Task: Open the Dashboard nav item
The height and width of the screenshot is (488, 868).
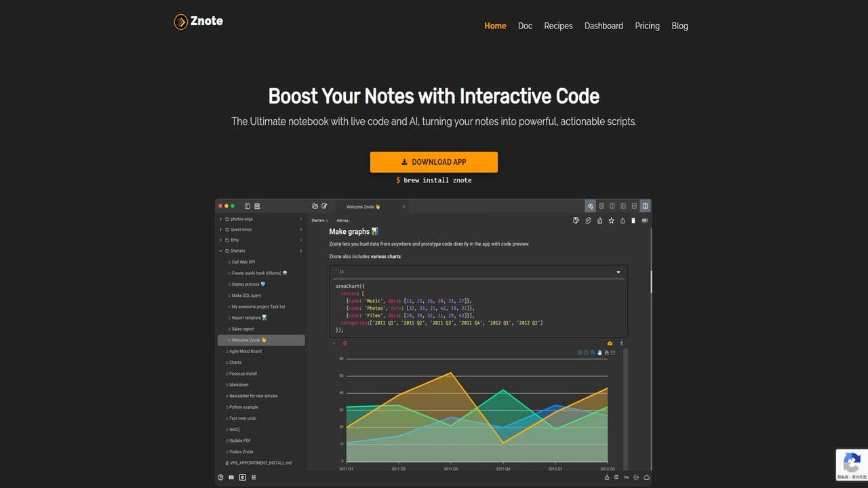Action: (x=604, y=26)
